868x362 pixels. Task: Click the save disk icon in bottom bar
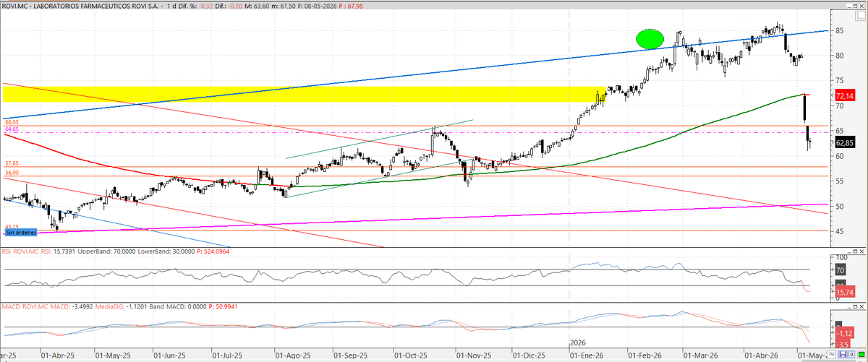843,354
